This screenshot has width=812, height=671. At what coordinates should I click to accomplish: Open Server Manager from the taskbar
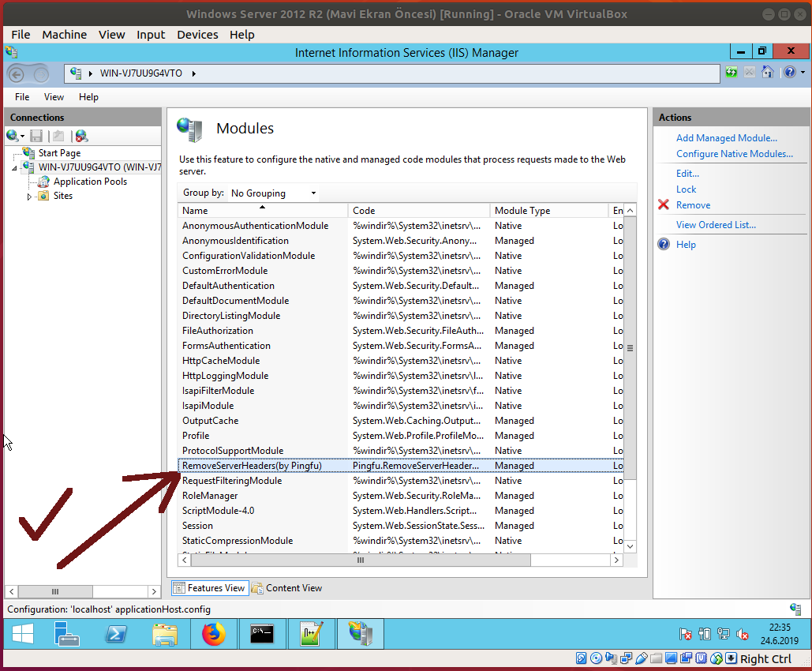[66, 633]
